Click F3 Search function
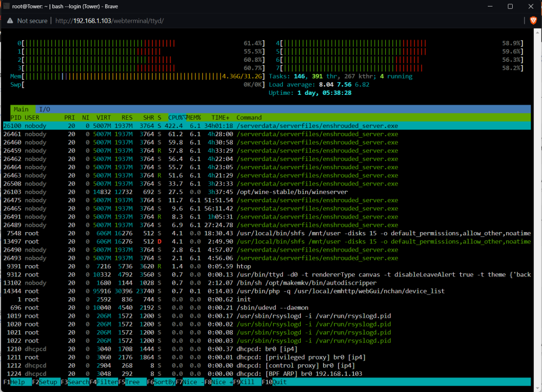542x392 pixels. pyautogui.click(x=75, y=382)
